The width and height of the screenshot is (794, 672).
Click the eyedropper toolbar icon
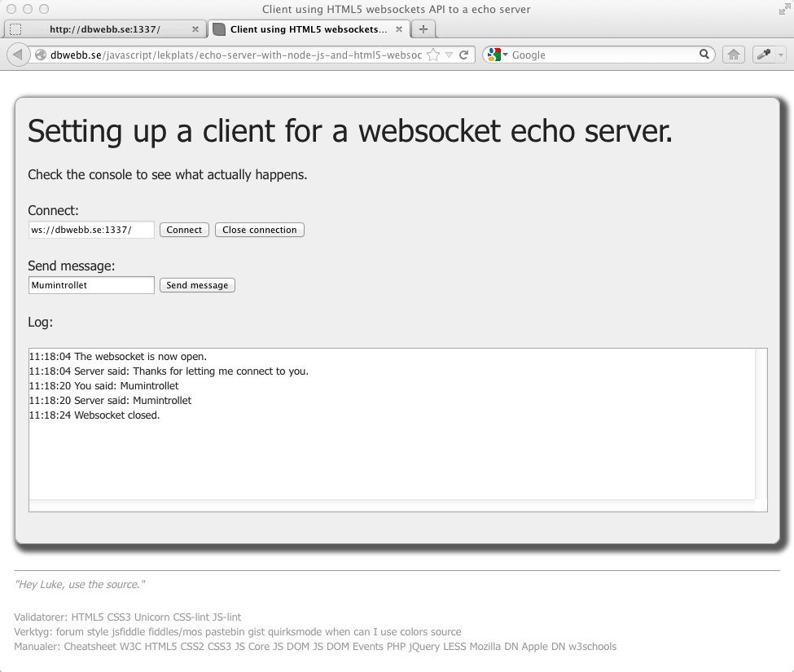click(x=764, y=55)
